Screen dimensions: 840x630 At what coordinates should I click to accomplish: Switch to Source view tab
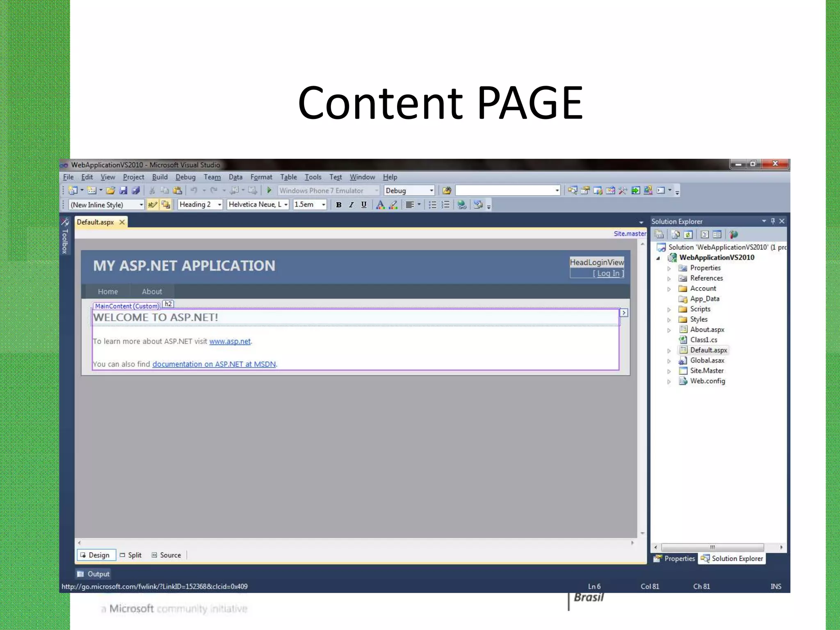pos(166,555)
